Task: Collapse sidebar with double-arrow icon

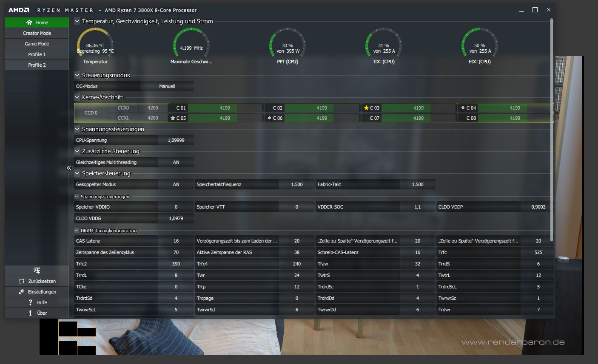Action: (69, 168)
